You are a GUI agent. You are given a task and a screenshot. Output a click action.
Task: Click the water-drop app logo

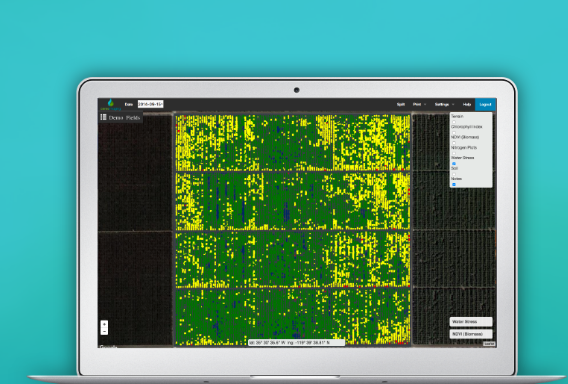pos(111,103)
